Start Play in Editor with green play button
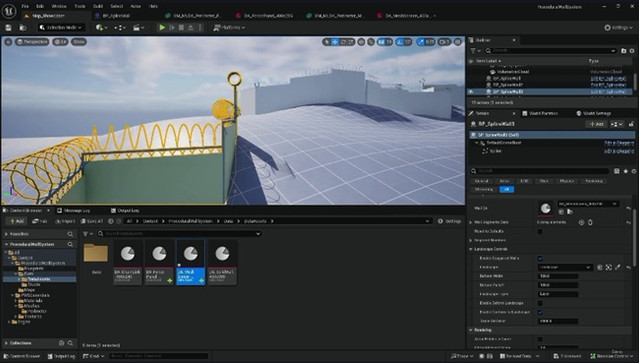 coord(162,27)
